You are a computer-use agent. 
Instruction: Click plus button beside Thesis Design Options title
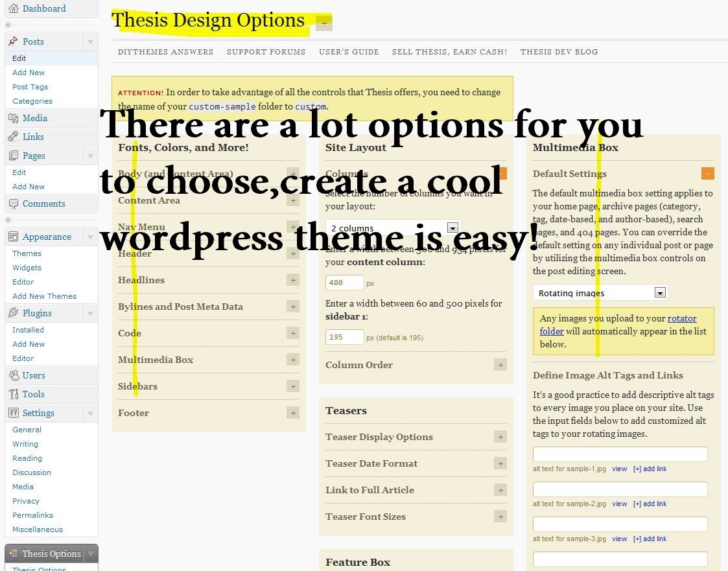tap(324, 23)
